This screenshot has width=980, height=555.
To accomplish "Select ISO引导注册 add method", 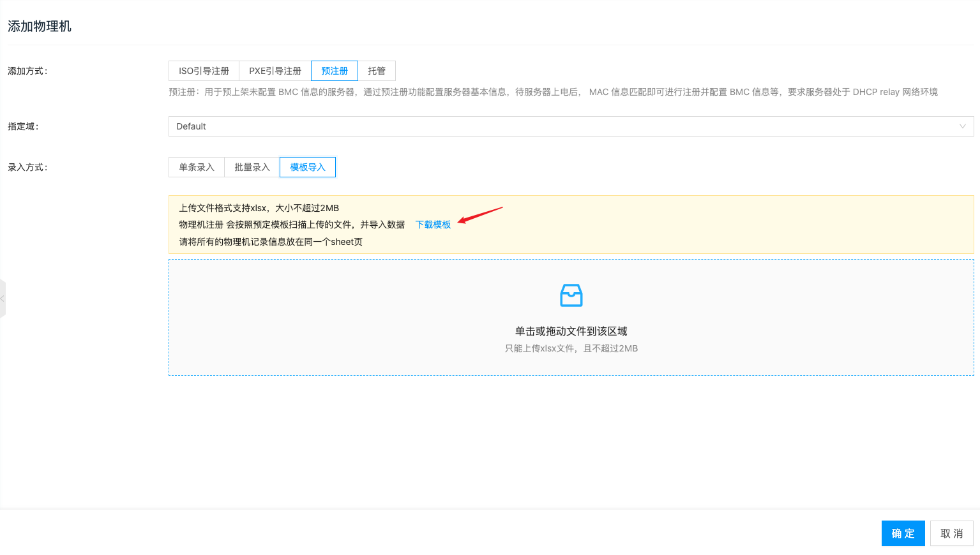I will click(204, 71).
